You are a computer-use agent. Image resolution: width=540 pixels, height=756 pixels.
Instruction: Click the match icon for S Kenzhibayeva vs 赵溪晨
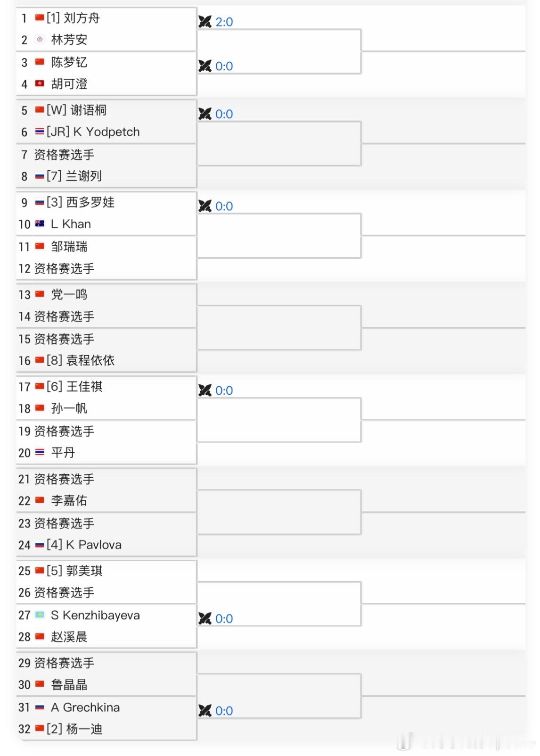point(205,618)
